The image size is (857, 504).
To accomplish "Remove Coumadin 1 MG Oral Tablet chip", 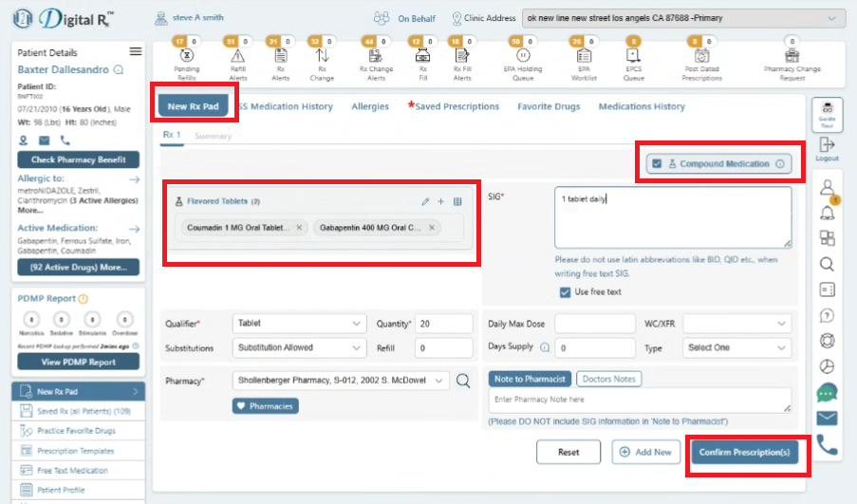I will [299, 228].
